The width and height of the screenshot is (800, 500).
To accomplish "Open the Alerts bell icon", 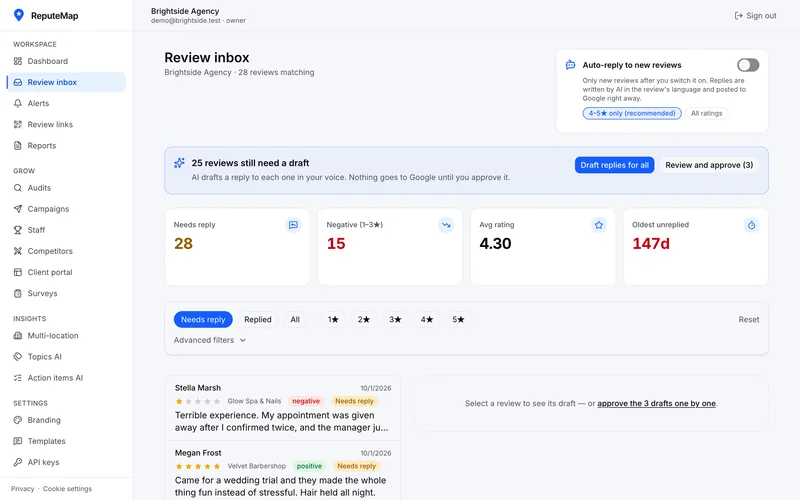I will 18,103.
